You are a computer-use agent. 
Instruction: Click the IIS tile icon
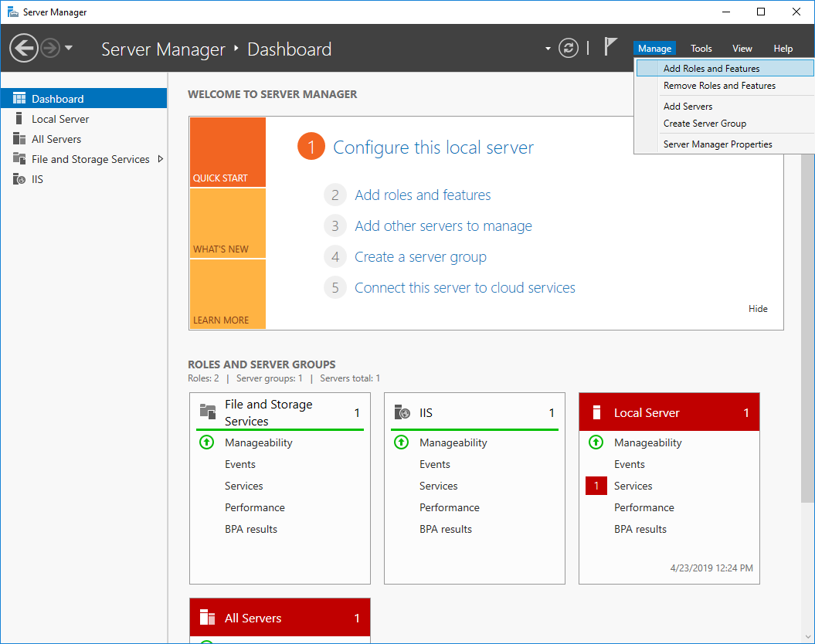[402, 412]
